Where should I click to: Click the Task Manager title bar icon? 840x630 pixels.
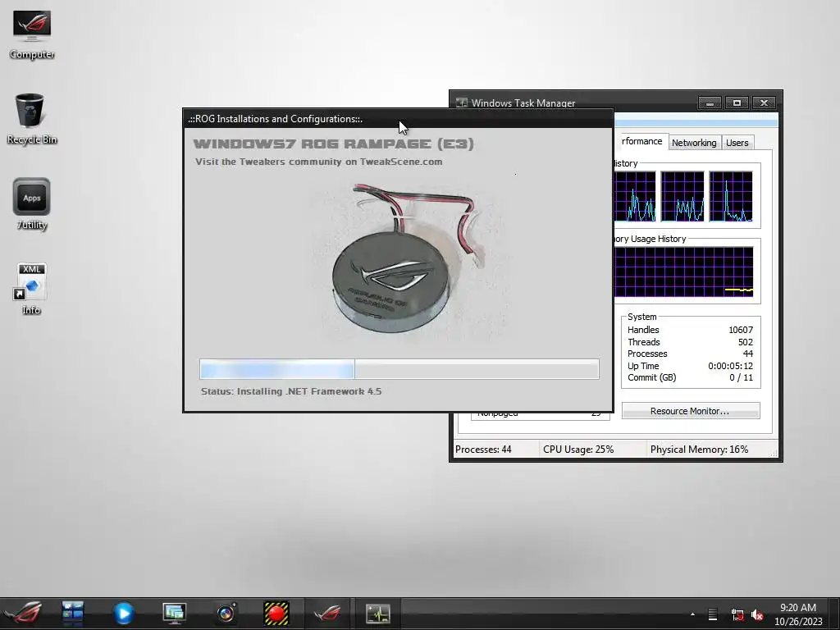[x=462, y=103]
